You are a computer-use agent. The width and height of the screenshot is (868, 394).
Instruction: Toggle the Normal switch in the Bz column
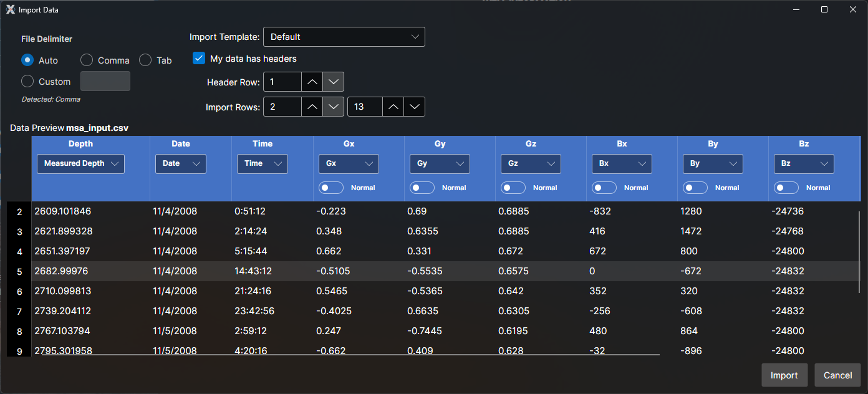click(x=786, y=187)
